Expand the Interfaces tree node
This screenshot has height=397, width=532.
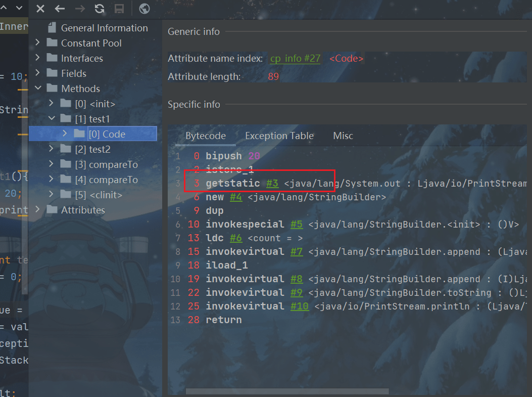point(37,58)
